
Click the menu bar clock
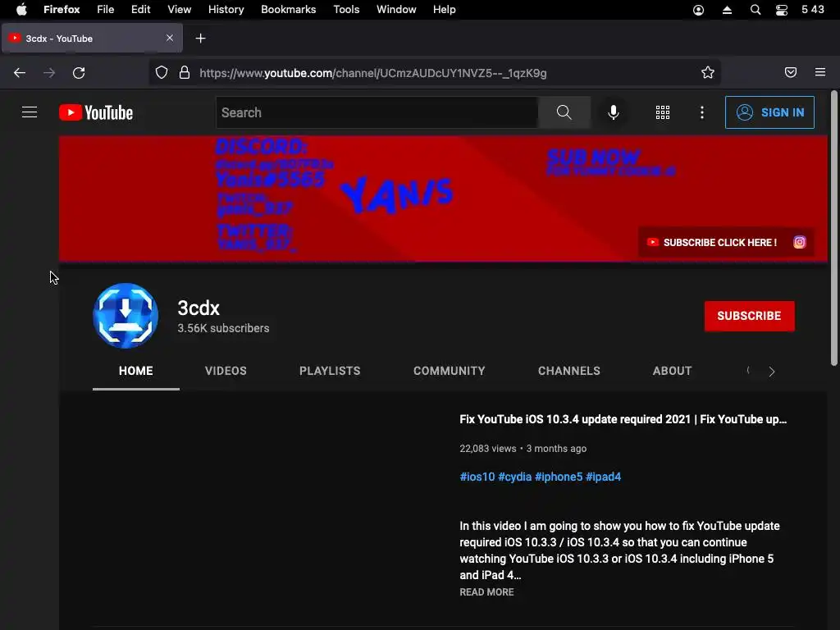(813, 10)
